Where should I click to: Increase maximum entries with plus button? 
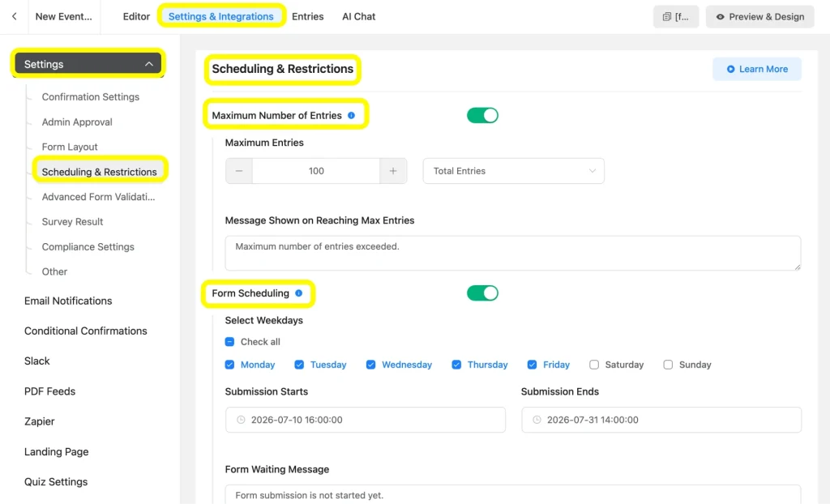click(x=393, y=171)
